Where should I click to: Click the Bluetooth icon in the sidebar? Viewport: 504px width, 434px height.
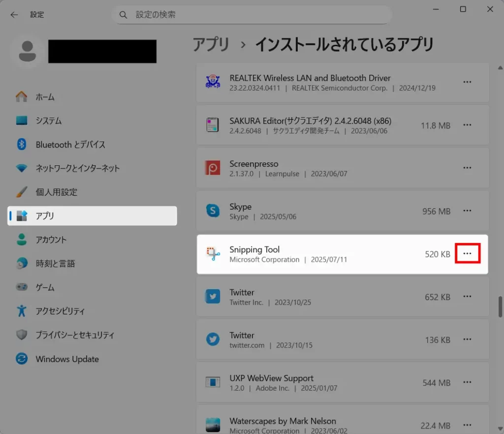tap(22, 144)
